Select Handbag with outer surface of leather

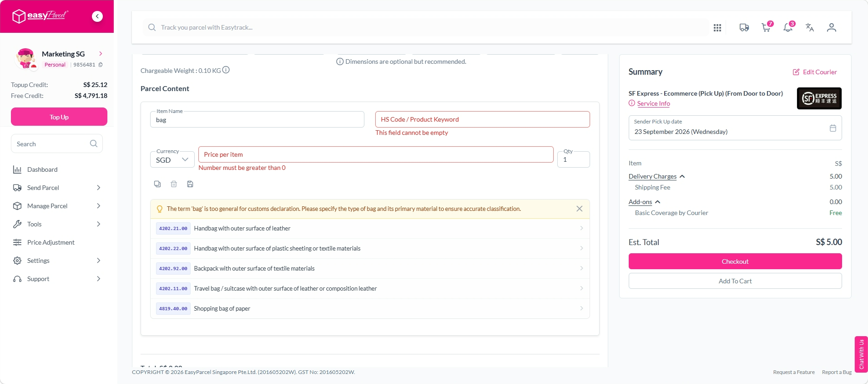[370, 229]
